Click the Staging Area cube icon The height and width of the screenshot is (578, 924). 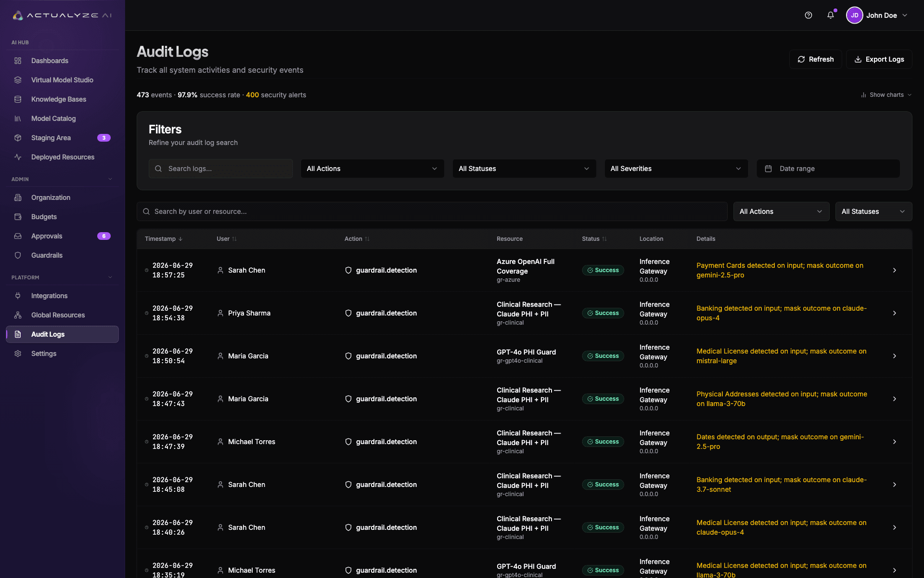(18, 138)
